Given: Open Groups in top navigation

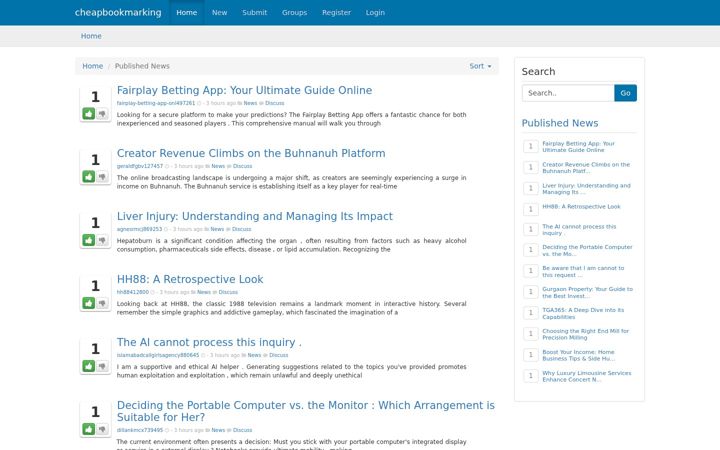Looking at the screenshot, I should [x=294, y=12].
